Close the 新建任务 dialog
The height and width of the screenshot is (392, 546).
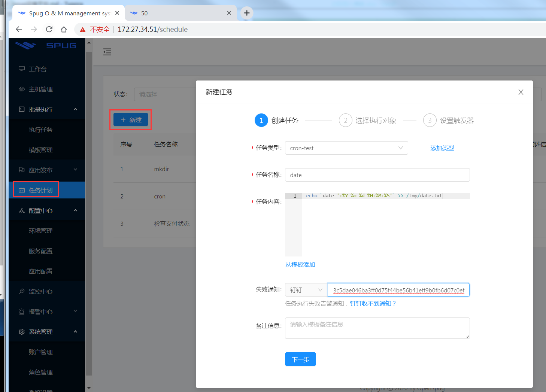(x=521, y=92)
